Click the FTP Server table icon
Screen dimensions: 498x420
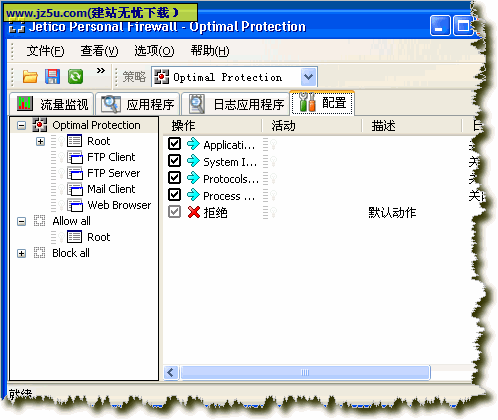point(75,173)
